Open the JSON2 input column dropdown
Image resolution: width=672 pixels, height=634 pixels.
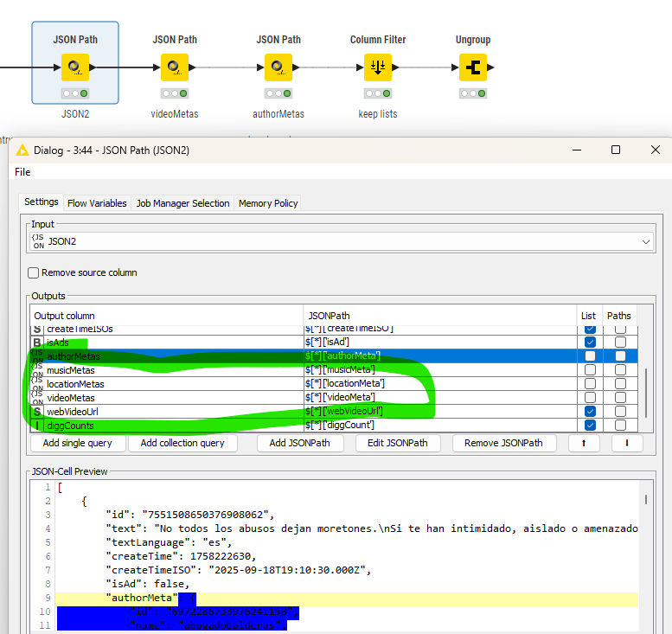645,242
